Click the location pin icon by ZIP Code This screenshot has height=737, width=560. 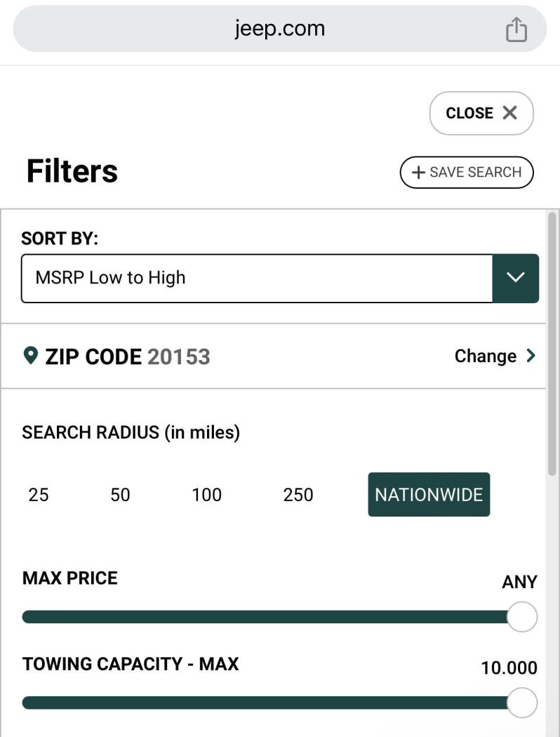pos(30,356)
